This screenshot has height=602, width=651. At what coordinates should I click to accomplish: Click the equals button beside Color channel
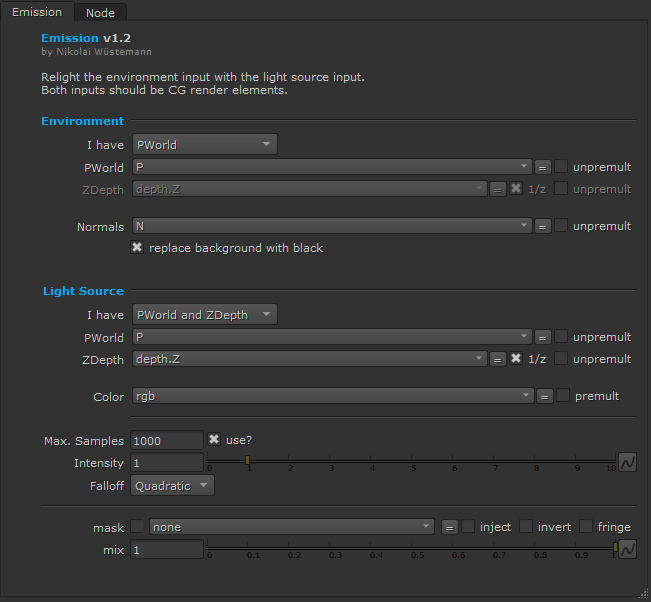click(545, 397)
